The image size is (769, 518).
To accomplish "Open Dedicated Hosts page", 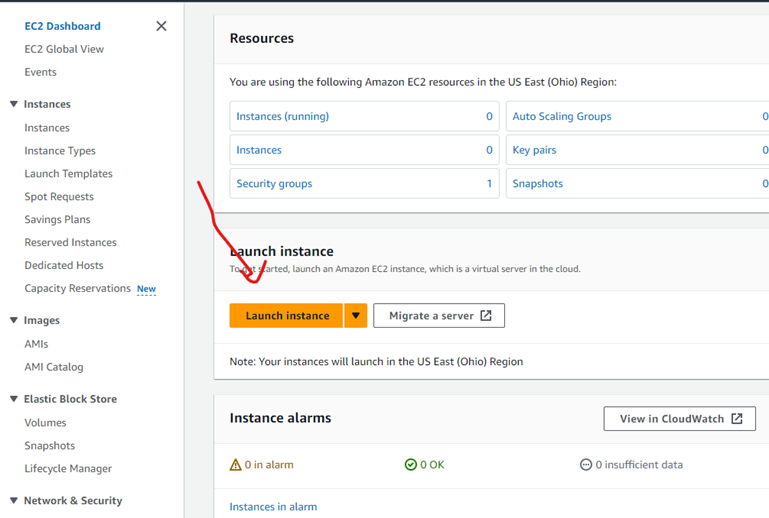I will (64, 265).
